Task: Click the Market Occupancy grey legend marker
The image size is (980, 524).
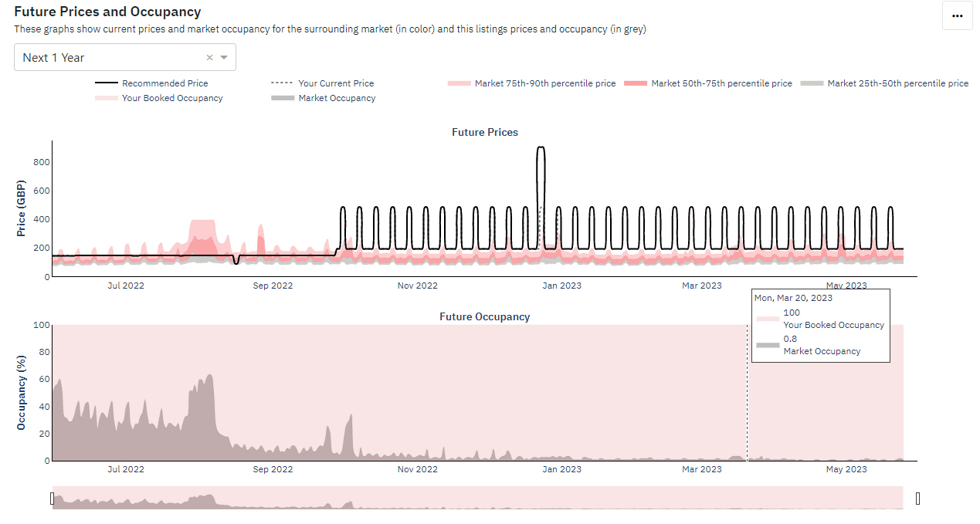Action: click(282, 98)
